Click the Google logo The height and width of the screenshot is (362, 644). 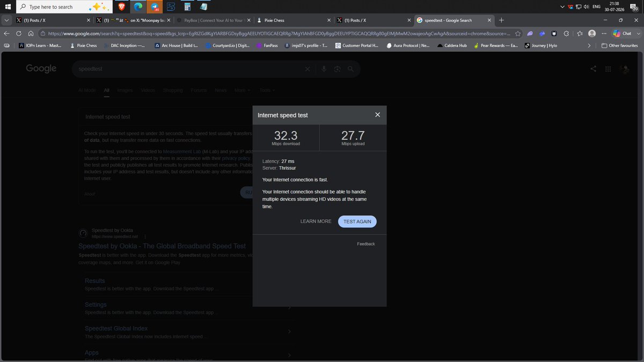41,69
